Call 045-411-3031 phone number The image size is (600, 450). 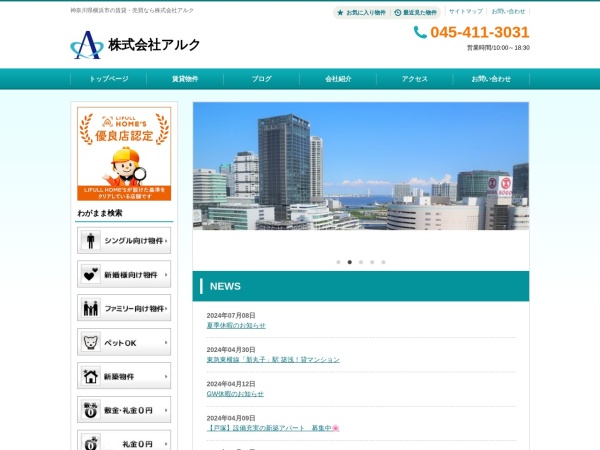click(480, 32)
